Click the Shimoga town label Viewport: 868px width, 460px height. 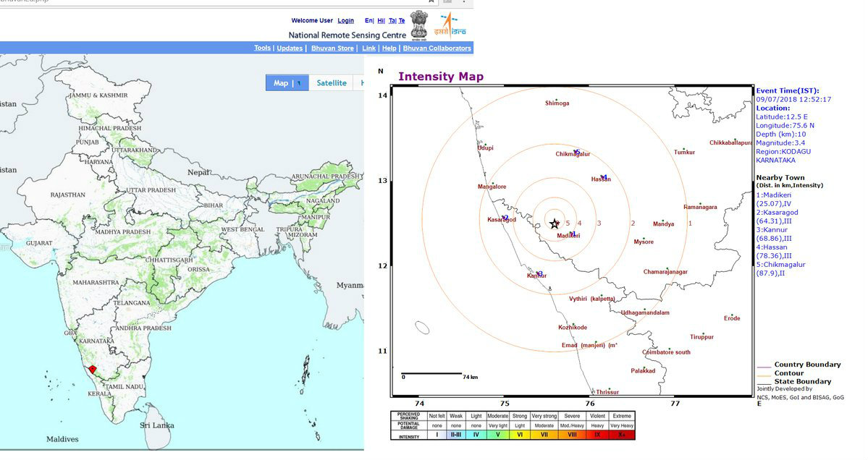coord(557,103)
